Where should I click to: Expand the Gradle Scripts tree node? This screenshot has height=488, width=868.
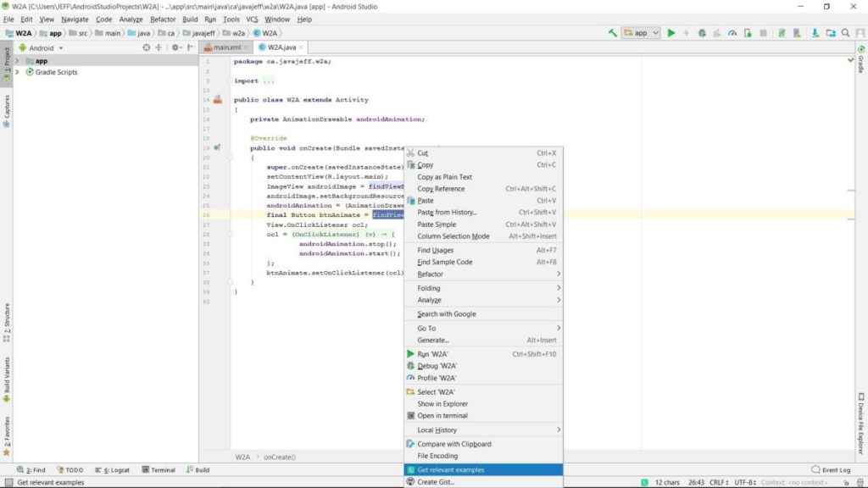pos(17,72)
